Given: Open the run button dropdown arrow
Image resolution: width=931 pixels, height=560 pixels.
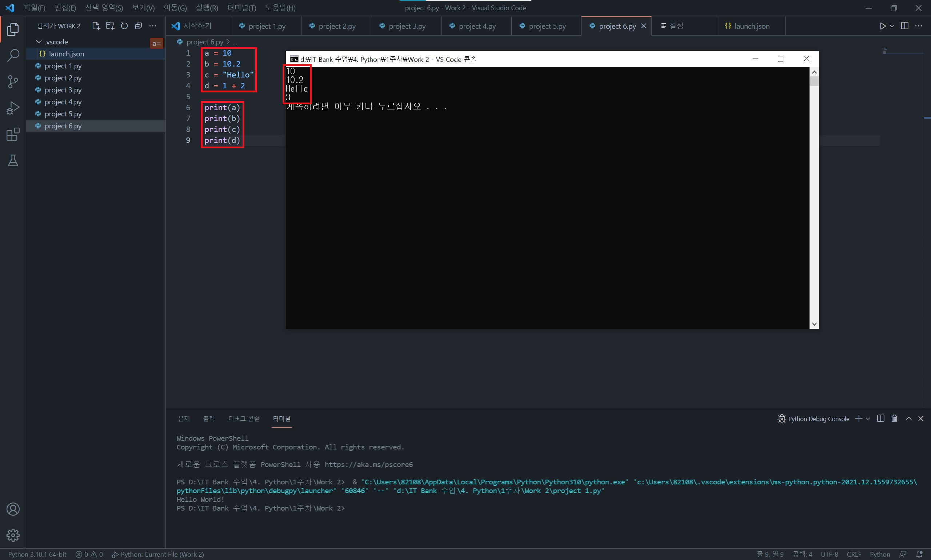Looking at the screenshot, I should [892, 26].
